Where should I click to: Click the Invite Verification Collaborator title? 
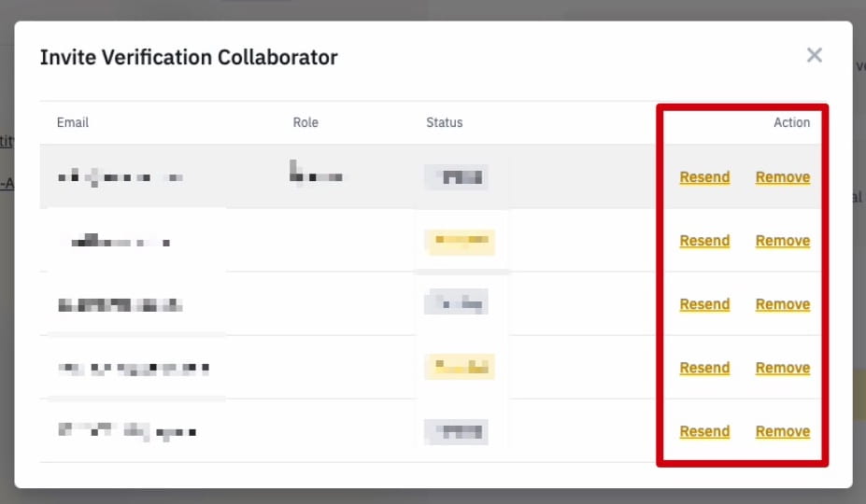click(x=189, y=58)
